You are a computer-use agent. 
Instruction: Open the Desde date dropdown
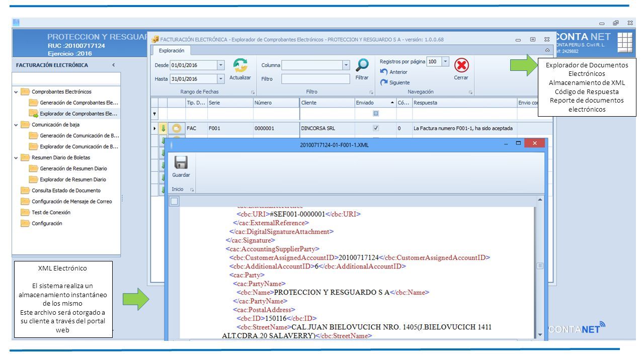pyautogui.click(x=220, y=65)
